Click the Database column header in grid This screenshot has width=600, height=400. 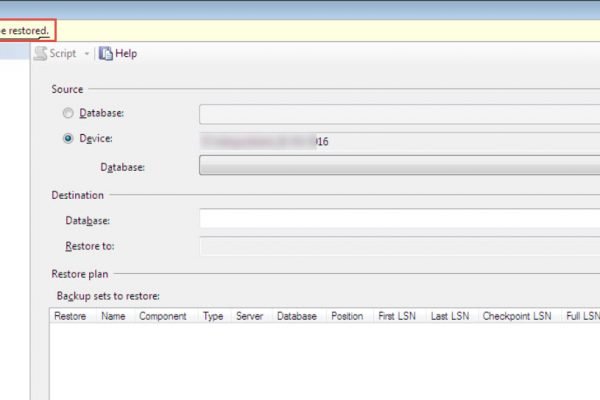(297, 316)
